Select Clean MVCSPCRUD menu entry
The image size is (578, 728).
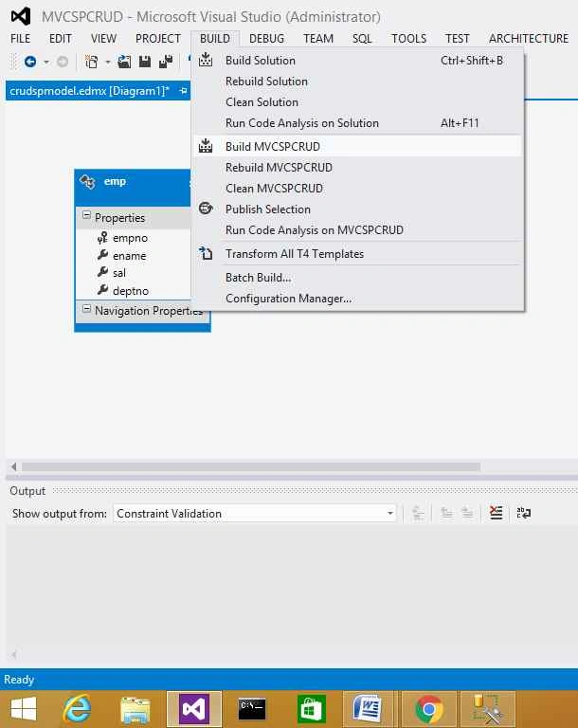tap(358, 188)
